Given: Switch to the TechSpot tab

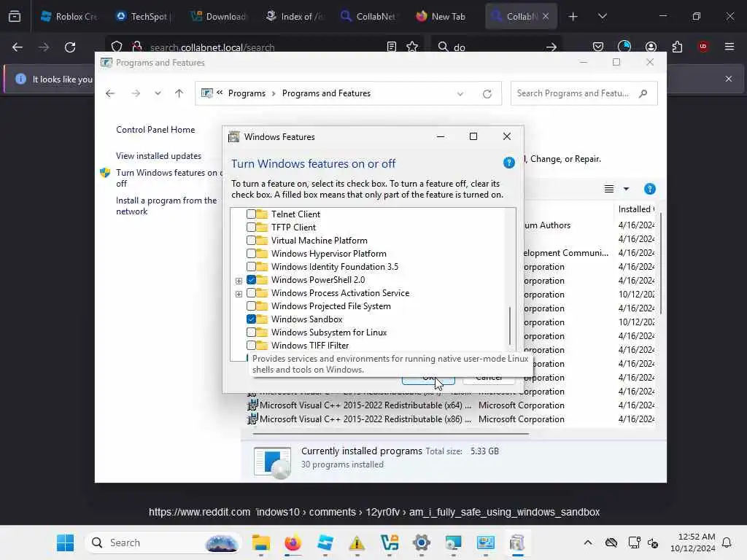Looking at the screenshot, I should point(144,16).
